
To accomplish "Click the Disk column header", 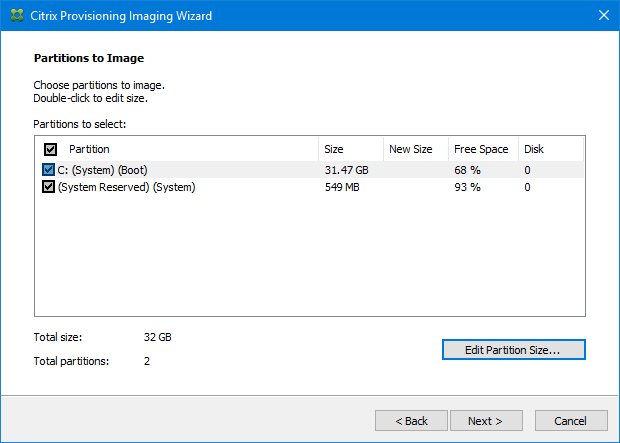I will [551, 149].
